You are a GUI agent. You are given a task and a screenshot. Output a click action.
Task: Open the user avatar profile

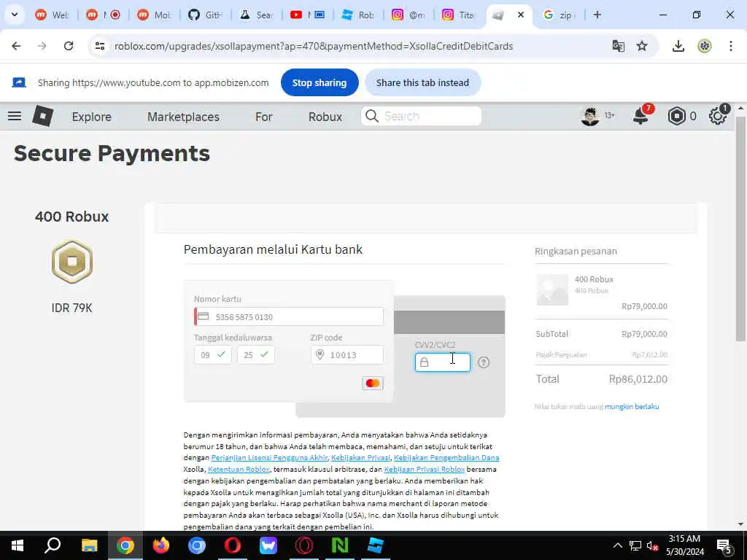(x=589, y=116)
